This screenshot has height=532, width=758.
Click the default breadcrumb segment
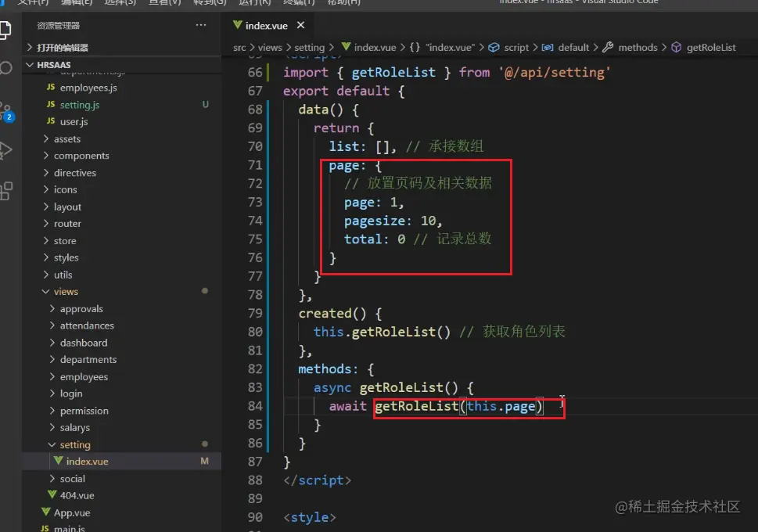[566, 48]
